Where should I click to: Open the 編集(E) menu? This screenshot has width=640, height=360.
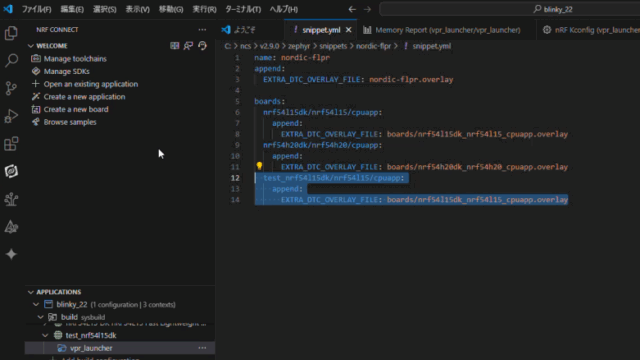72,9
